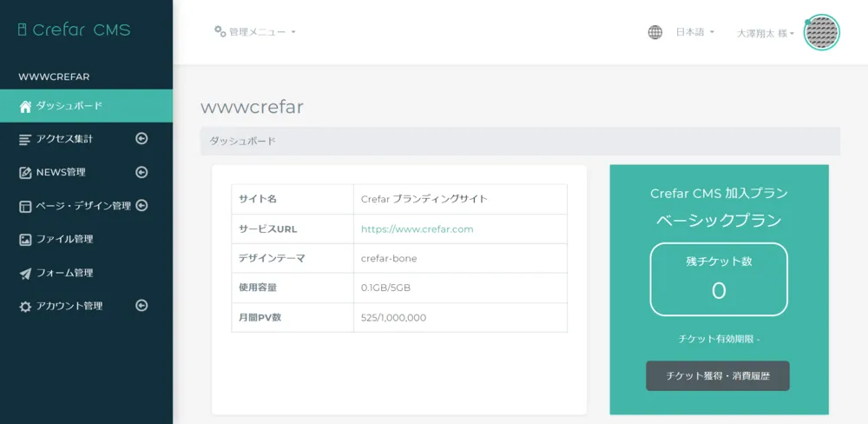Click the 管理メニュー gears icon
Screen dimensions: 868x424
coord(220,31)
